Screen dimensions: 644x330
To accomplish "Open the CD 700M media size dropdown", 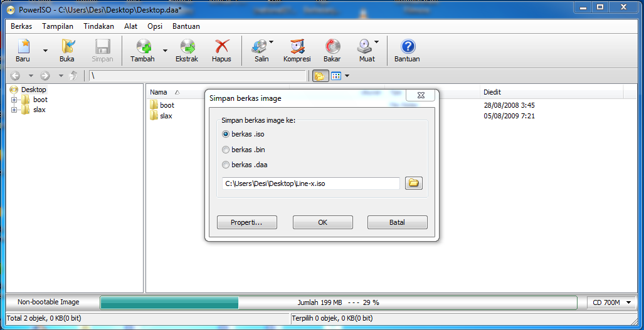I will pyautogui.click(x=611, y=302).
